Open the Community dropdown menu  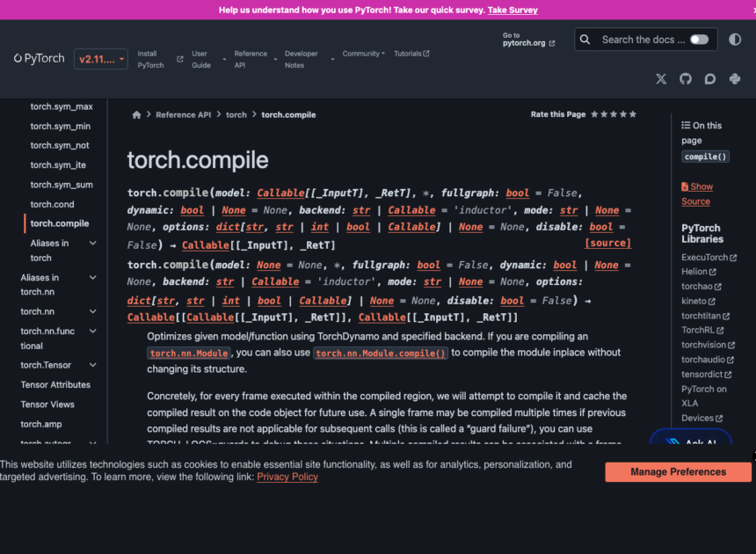point(362,53)
